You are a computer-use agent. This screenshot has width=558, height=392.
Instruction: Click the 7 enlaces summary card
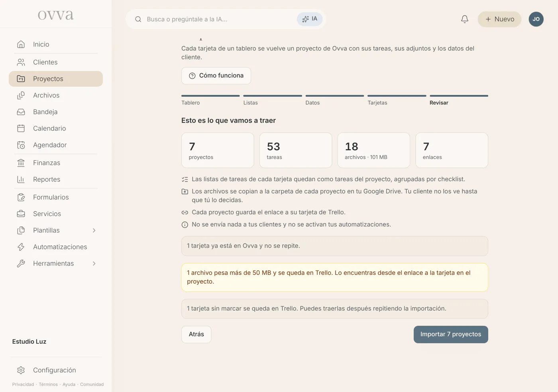pyautogui.click(x=452, y=150)
